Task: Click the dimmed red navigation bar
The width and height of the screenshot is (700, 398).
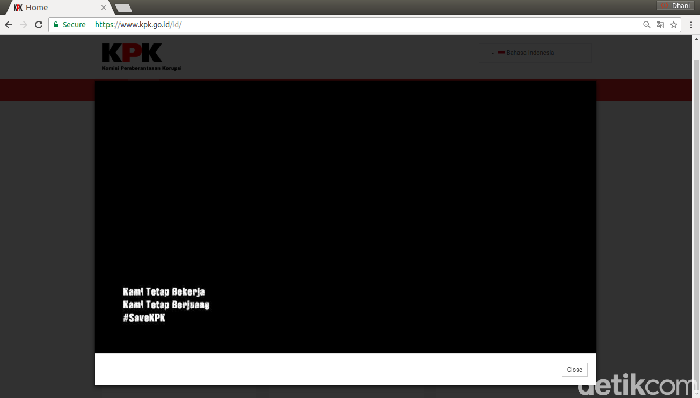Action: [x=47, y=90]
